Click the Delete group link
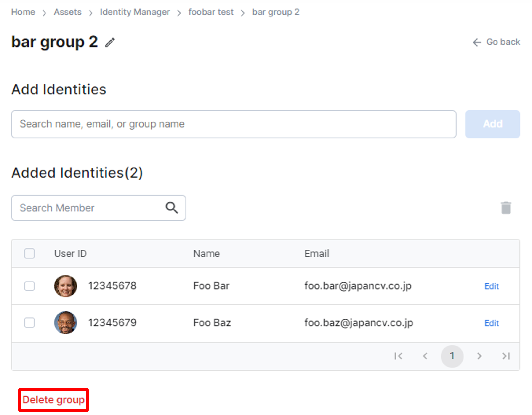The image size is (532, 415). (54, 400)
